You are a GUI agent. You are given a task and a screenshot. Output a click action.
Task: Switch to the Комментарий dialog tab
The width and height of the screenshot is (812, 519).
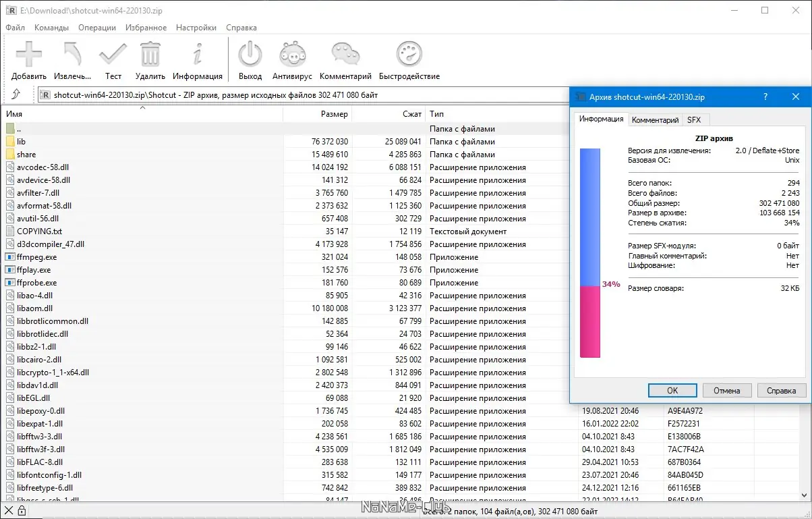(654, 120)
